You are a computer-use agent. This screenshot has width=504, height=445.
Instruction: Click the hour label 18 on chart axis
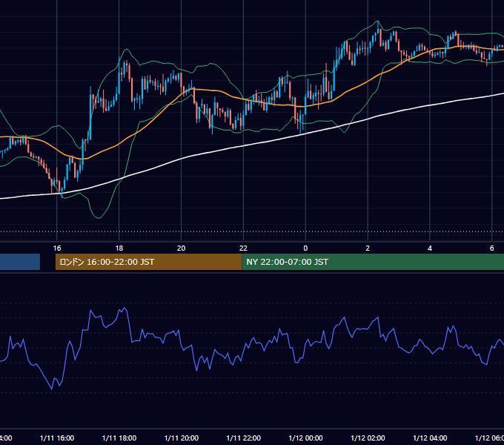(119, 248)
